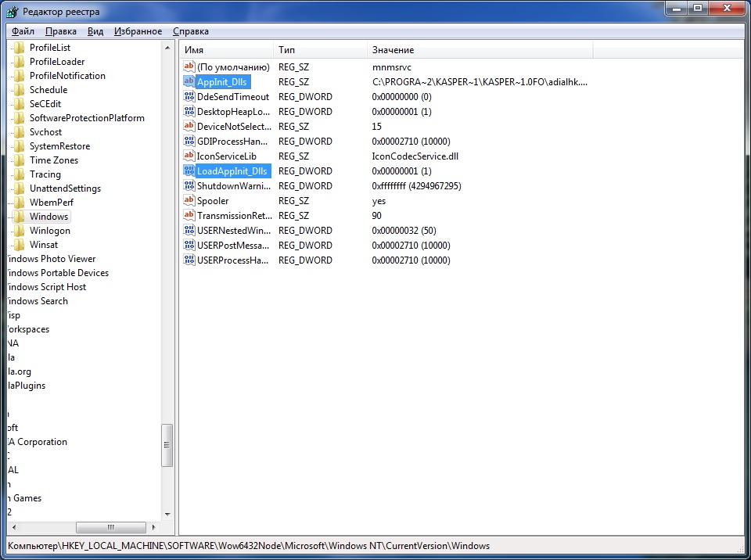
Task: Click the status bar registry path
Action: pos(249,546)
